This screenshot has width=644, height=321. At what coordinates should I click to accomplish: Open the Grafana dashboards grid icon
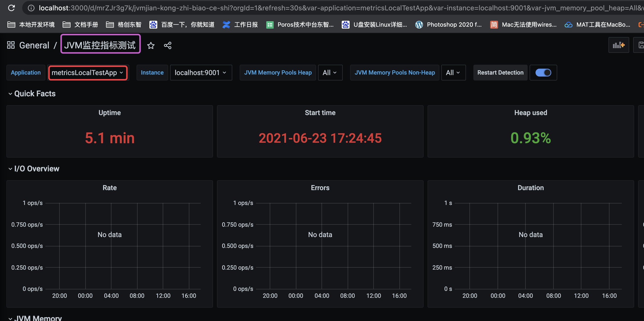coord(11,45)
